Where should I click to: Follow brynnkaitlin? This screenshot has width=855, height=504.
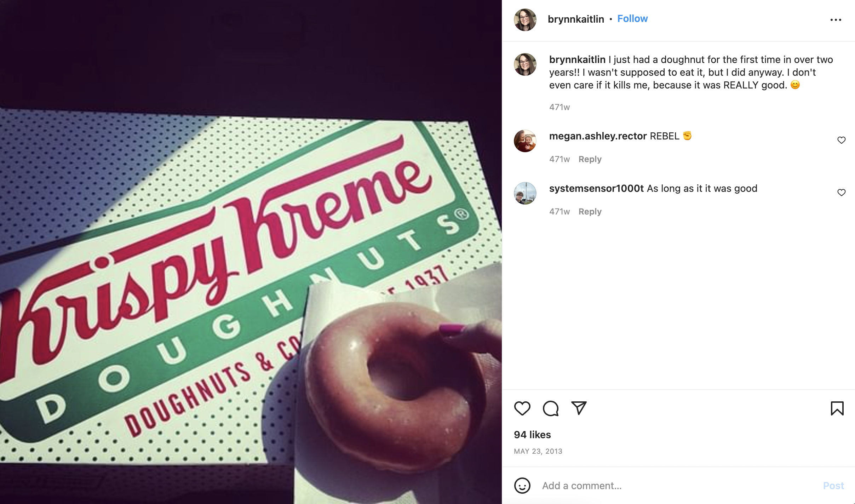tap(632, 19)
